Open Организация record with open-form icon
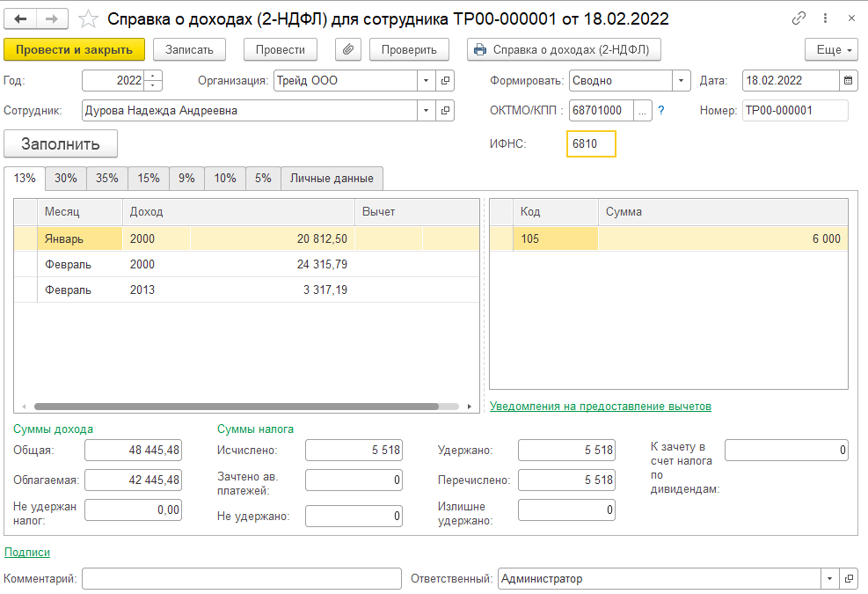 (446, 81)
